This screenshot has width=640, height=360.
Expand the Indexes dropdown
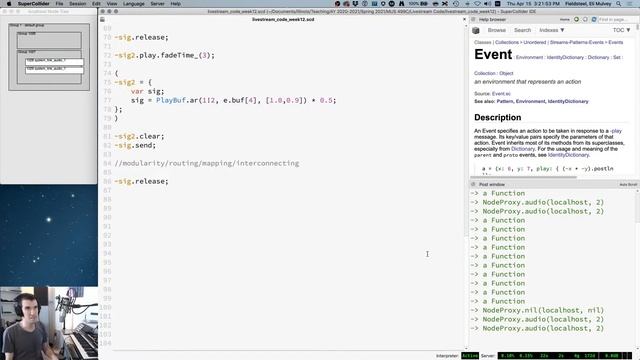click(552, 30)
